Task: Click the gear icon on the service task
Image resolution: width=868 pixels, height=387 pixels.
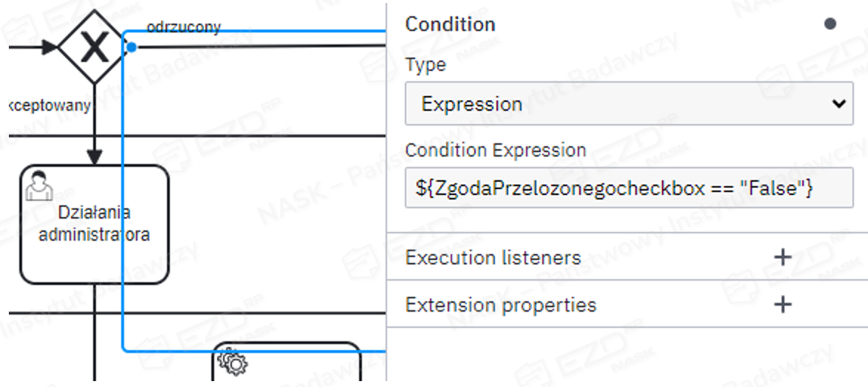Action: click(234, 361)
